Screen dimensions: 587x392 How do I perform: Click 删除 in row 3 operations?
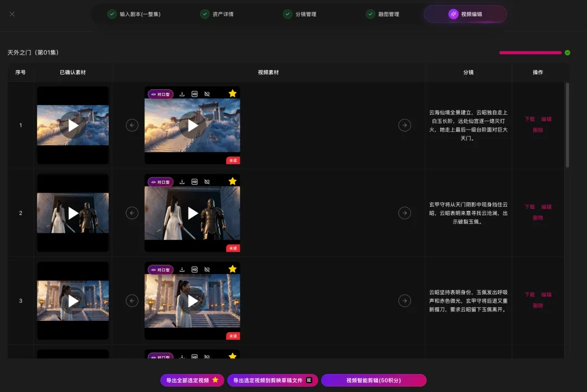pyautogui.click(x=538, y=306)
